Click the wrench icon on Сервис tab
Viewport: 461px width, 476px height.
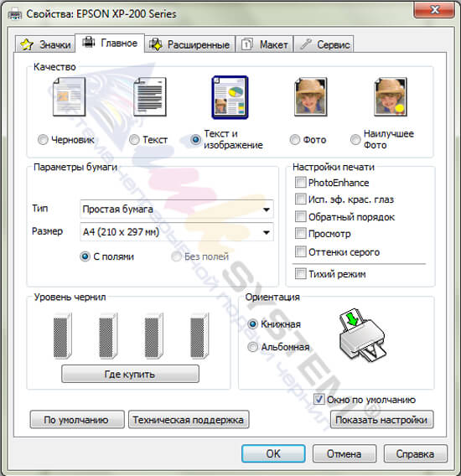point(306,44)
